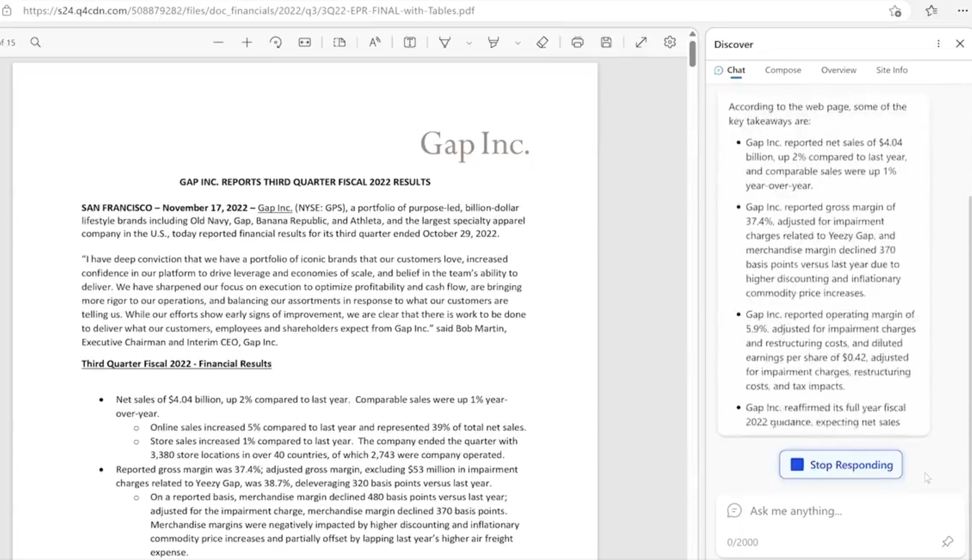Click the 'GAP INC. REPORTS THIRD QUARTER' title

305,182
